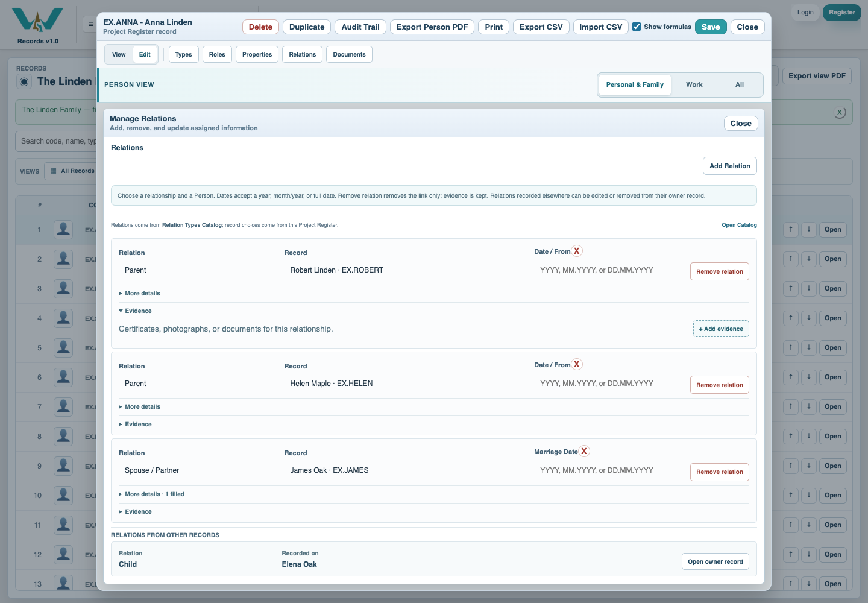
Task: Show the All person view
Action: 740,85
